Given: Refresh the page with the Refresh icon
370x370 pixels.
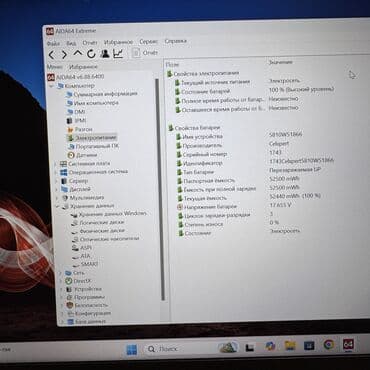Looking at the screenshot, I should [91, 54].
